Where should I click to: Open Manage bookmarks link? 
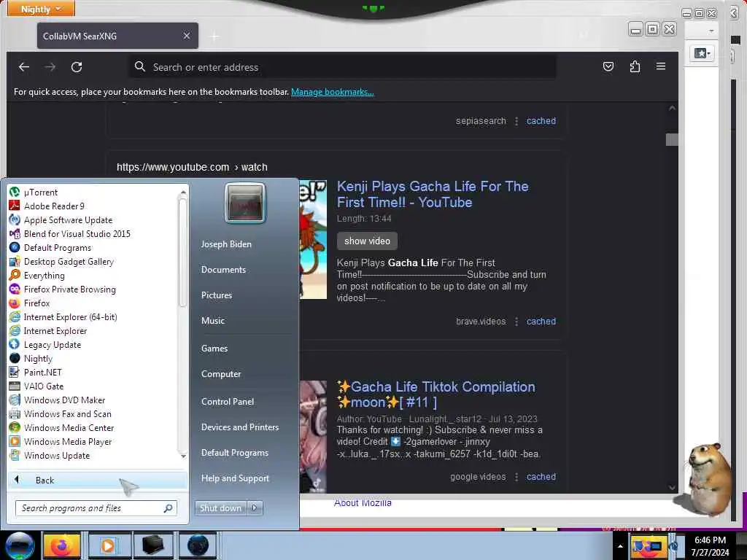pos(333,92)
